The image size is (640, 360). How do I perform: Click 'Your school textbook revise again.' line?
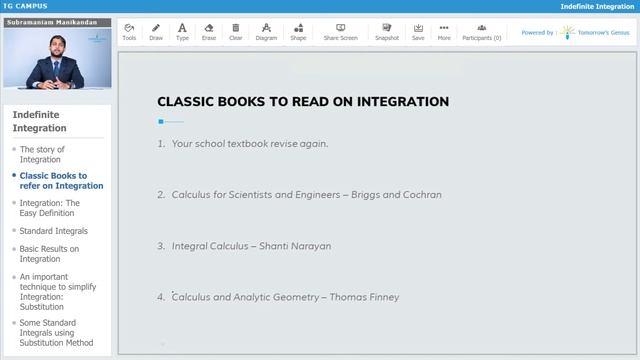[x=250, y=144]
